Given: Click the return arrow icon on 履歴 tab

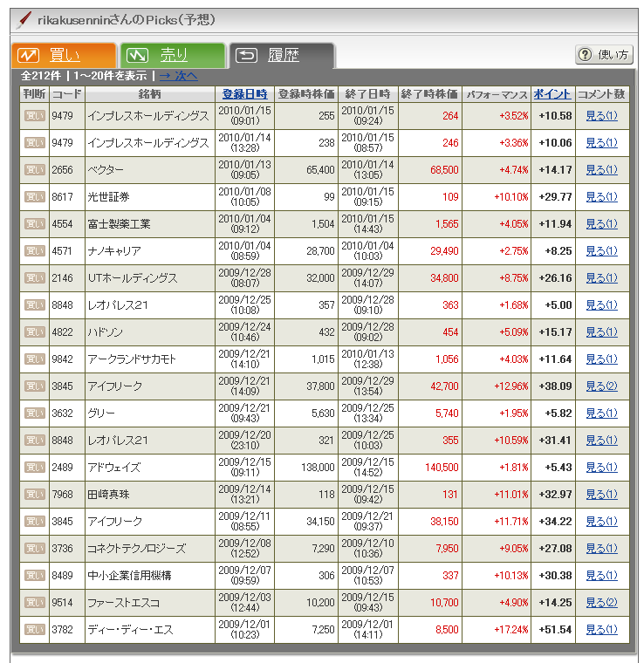Looking at the screenshot, I should tap(247, 55).
